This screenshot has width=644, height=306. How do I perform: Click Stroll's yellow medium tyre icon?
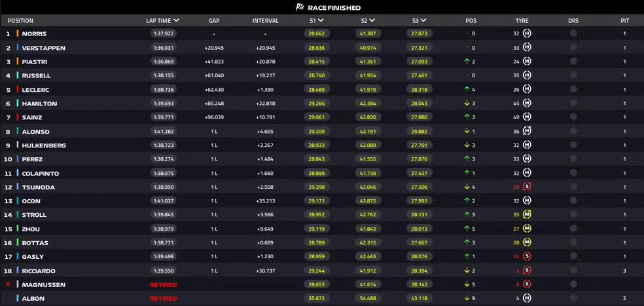click(x=528, y=215)
